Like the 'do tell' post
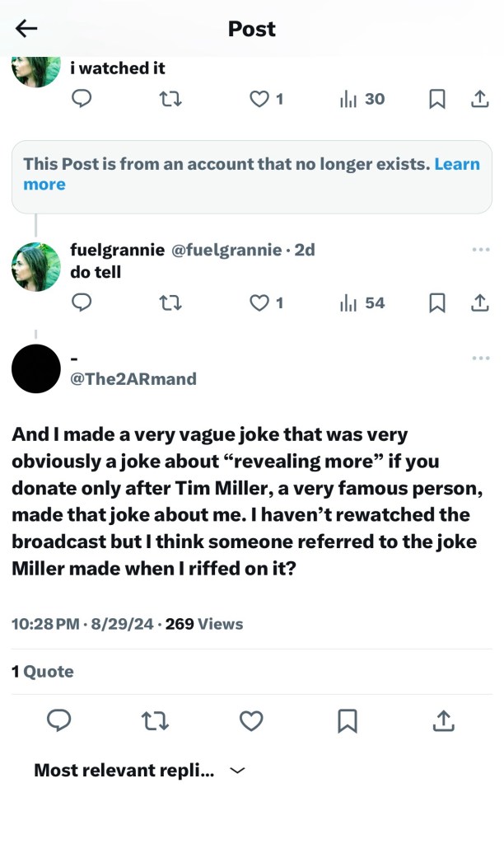Viewport: 504px width, 844px height. (x=259, y=303)
